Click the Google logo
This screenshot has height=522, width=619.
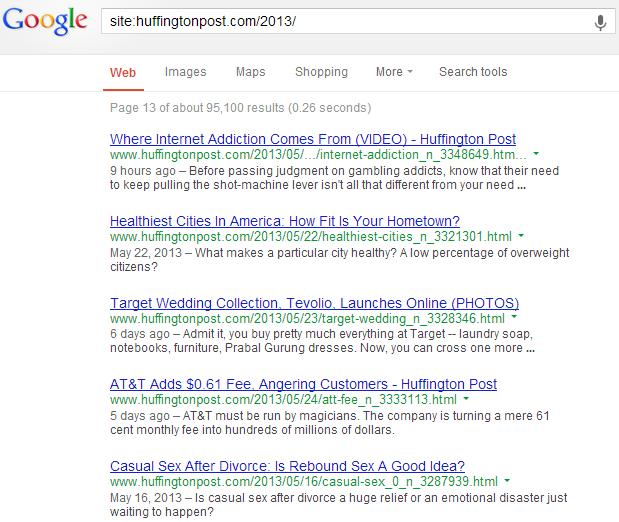pyautogui.click(x=45, y=21)
